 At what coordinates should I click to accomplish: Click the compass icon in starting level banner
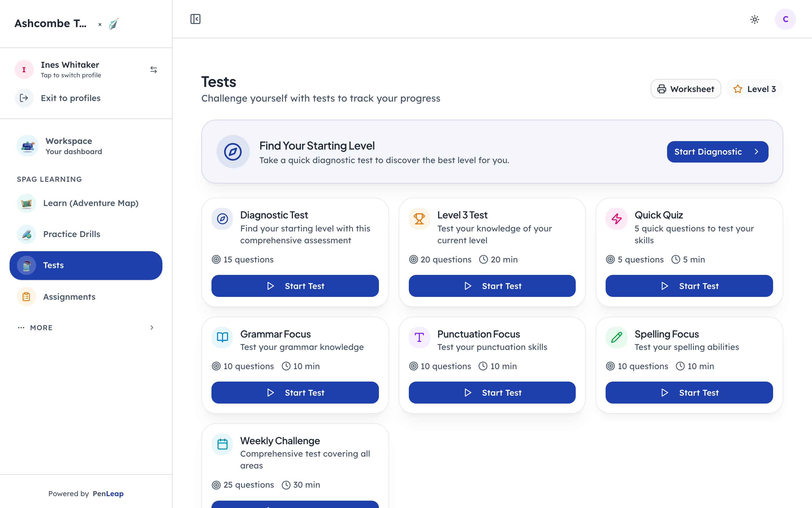(233, 152)
